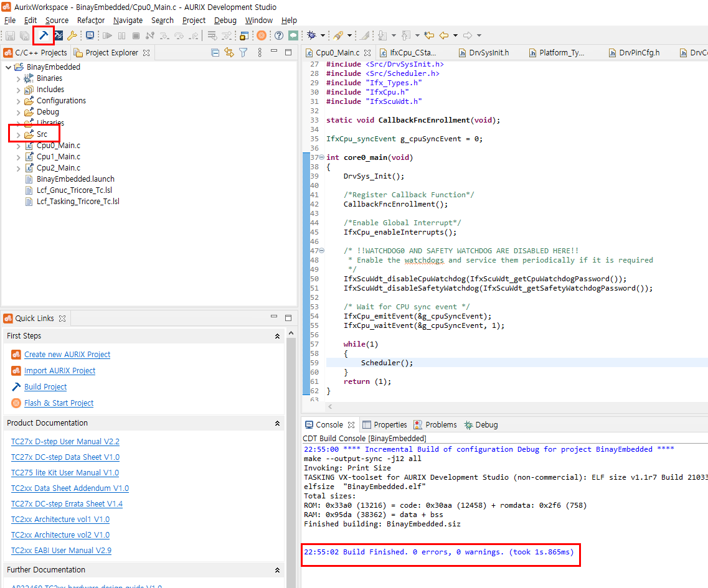Screen dimensions: 708x588
Task: Open Forward history dropdown arrow
Action: [x=479, y=35]
